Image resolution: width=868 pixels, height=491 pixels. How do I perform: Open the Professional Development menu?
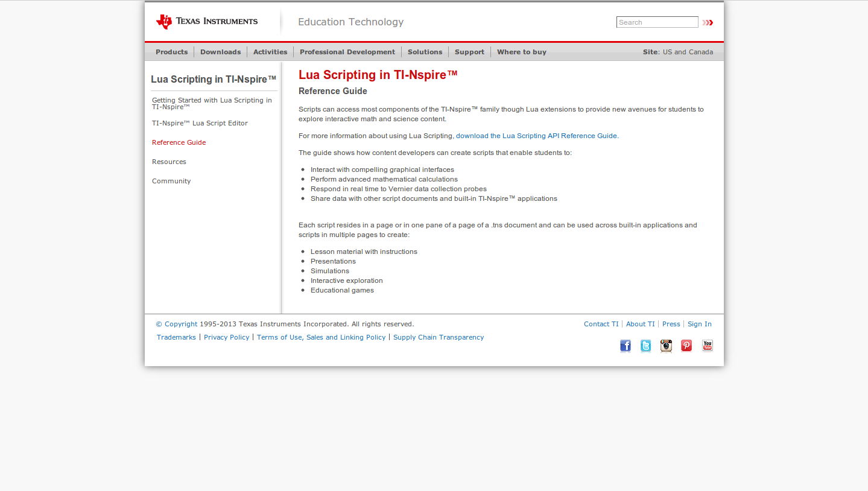click(347, 52)
